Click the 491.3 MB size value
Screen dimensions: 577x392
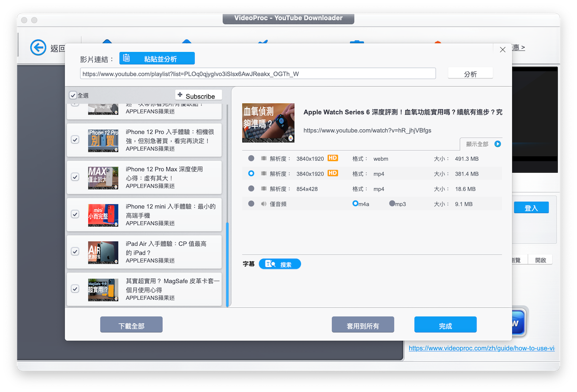(466, 159)
